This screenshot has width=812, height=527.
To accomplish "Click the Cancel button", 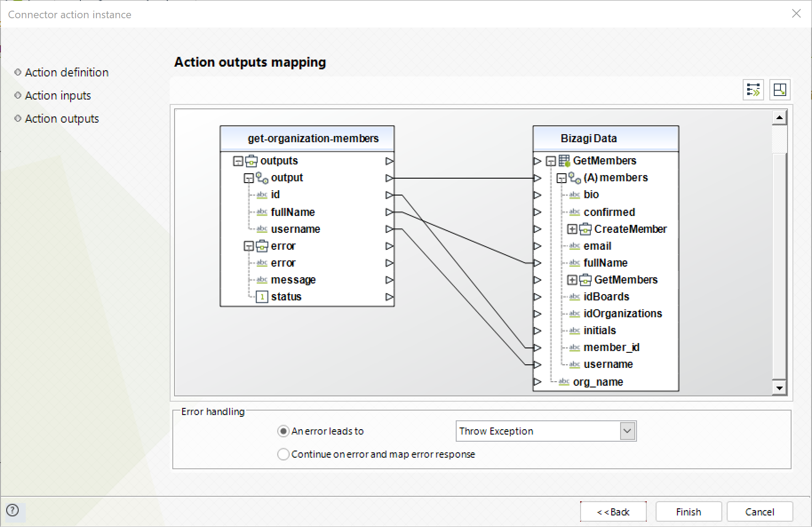I will pyautogui.click(x=760, y=512).
